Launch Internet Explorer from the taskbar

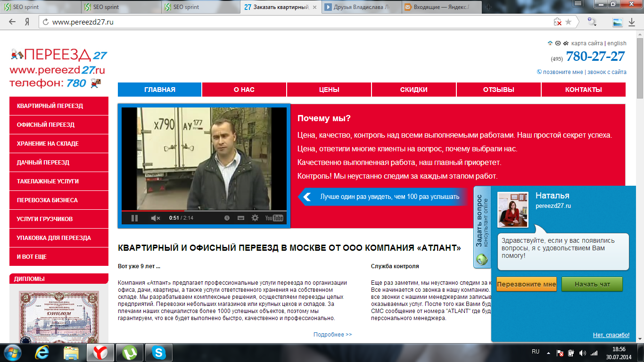click(x=43, y=352)
